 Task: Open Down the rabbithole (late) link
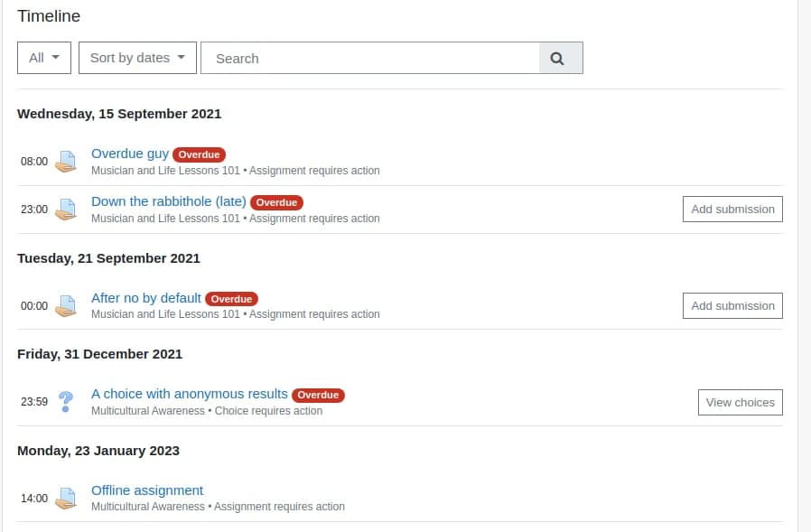pyautogui.click(x=169, y=201)
